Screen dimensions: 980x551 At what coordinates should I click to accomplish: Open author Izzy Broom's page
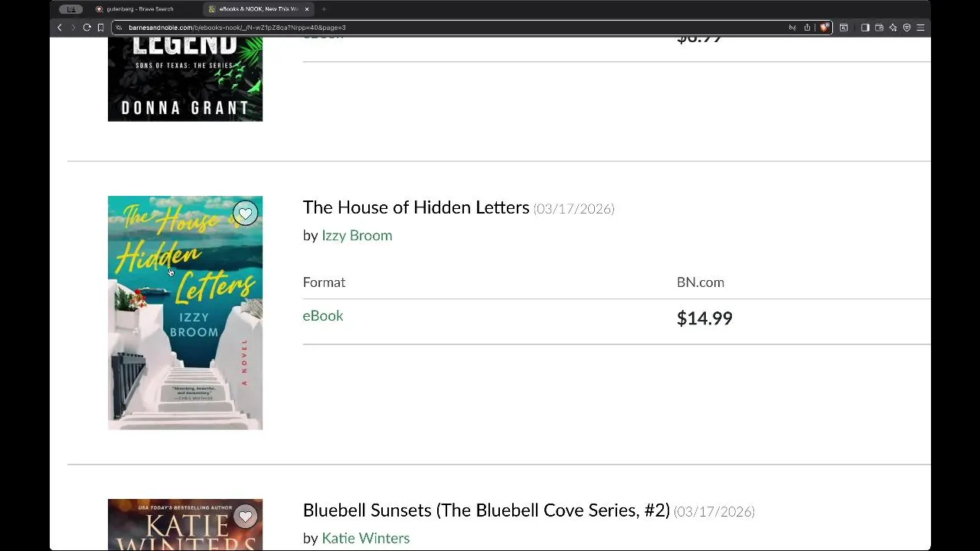[357, 236]
